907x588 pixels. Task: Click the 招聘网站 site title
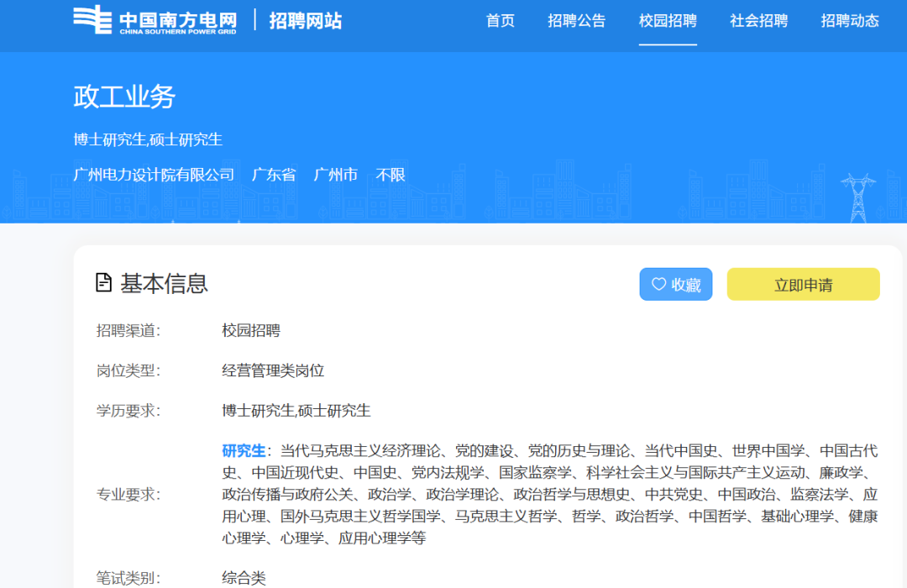coord(306,21)
